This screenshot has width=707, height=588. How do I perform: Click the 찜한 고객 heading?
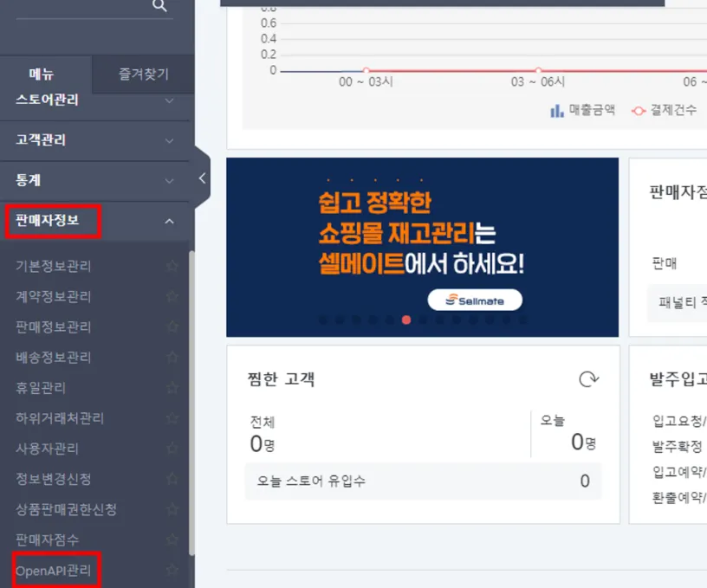(x=281, y=379)
